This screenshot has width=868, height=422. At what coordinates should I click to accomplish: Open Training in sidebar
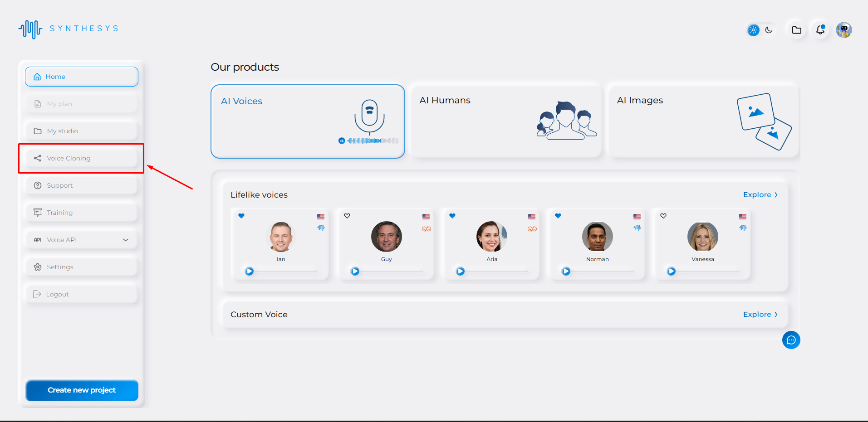pos(82,213)
